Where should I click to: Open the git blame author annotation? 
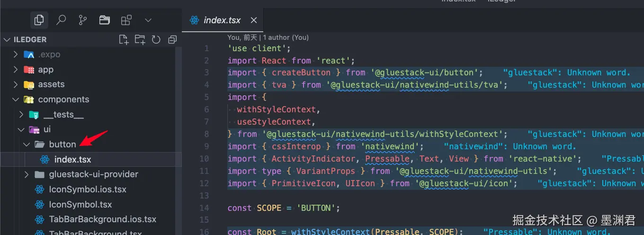pos(268,37)
